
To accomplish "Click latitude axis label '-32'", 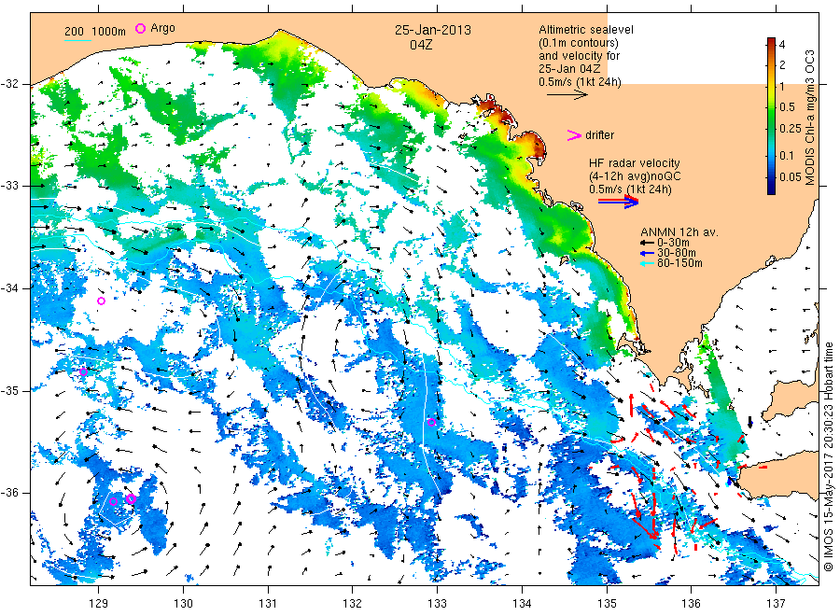I will pos(11,84).
